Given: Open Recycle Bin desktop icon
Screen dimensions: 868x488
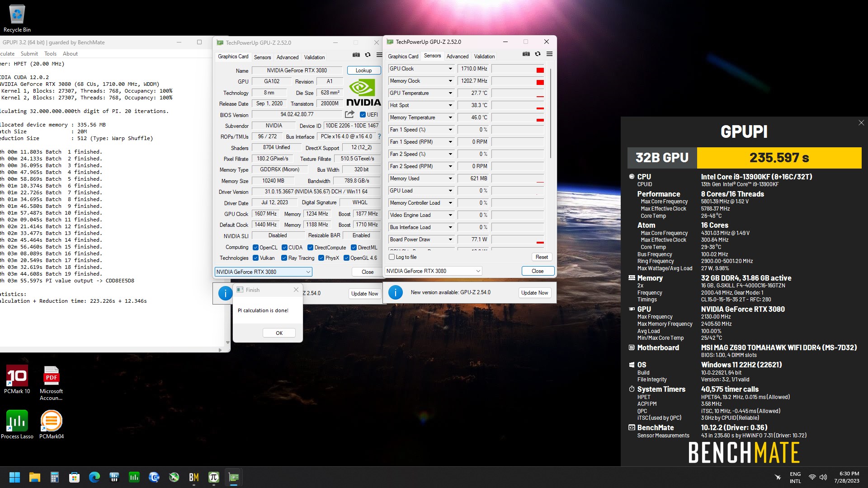Looking at the screenshot, I should tap(17, 19).
